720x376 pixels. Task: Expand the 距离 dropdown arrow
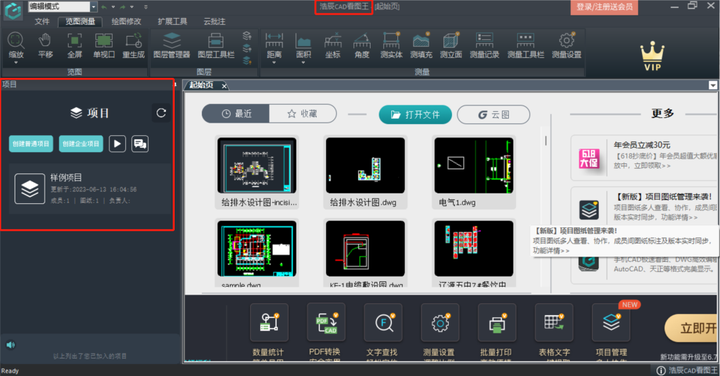tap(274, 62)
